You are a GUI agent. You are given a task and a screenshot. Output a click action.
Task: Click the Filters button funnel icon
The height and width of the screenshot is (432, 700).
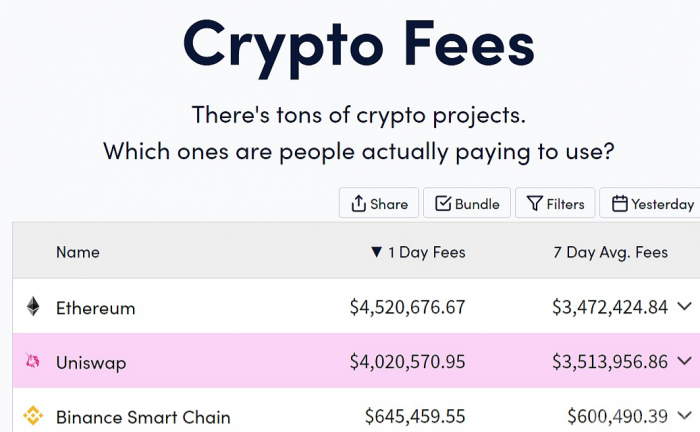[x=534, y=204]
